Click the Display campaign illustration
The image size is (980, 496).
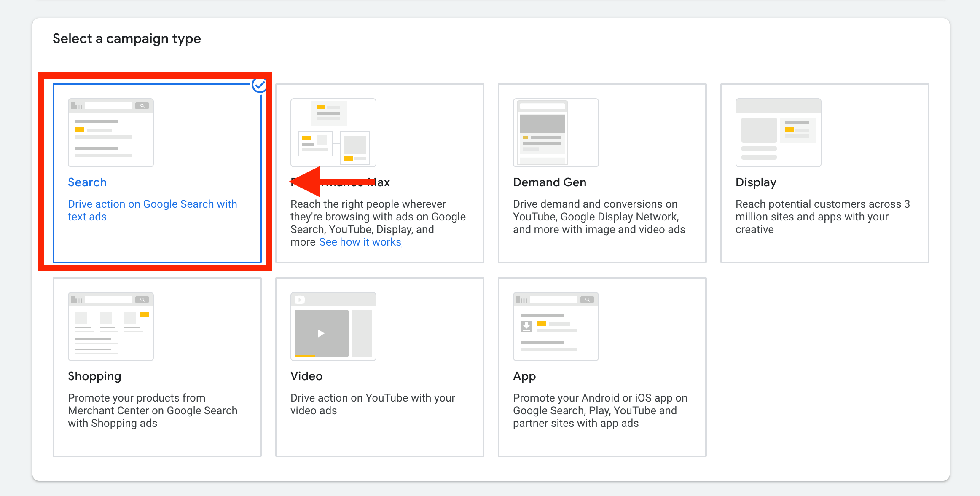(779, 133)
